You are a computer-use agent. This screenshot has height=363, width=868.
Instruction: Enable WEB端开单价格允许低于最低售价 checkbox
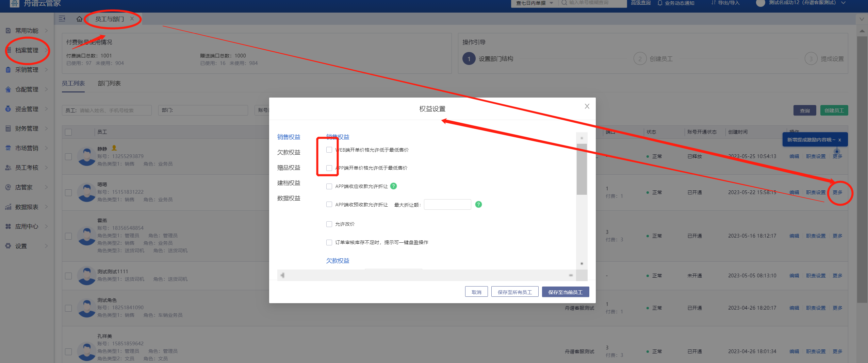(329, 150)
